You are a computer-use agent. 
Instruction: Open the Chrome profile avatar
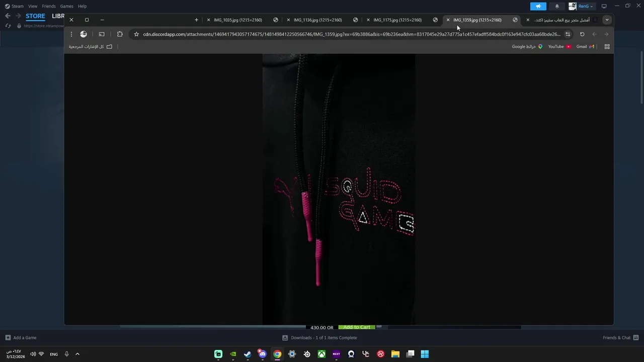84,34
